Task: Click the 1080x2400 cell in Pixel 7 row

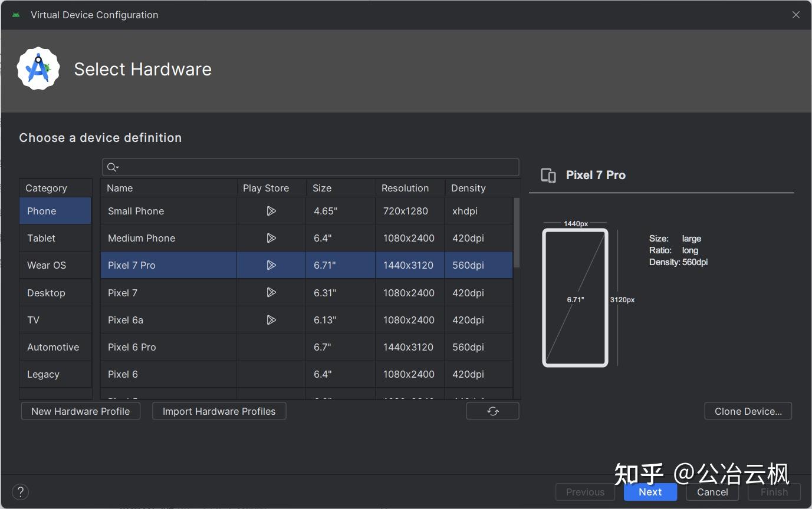Action: tap(410, 293)
